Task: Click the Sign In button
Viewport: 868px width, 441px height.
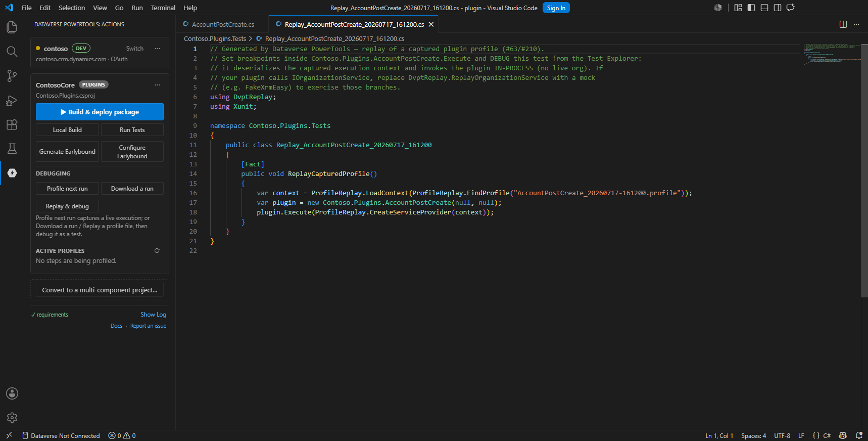Action: 556,8
